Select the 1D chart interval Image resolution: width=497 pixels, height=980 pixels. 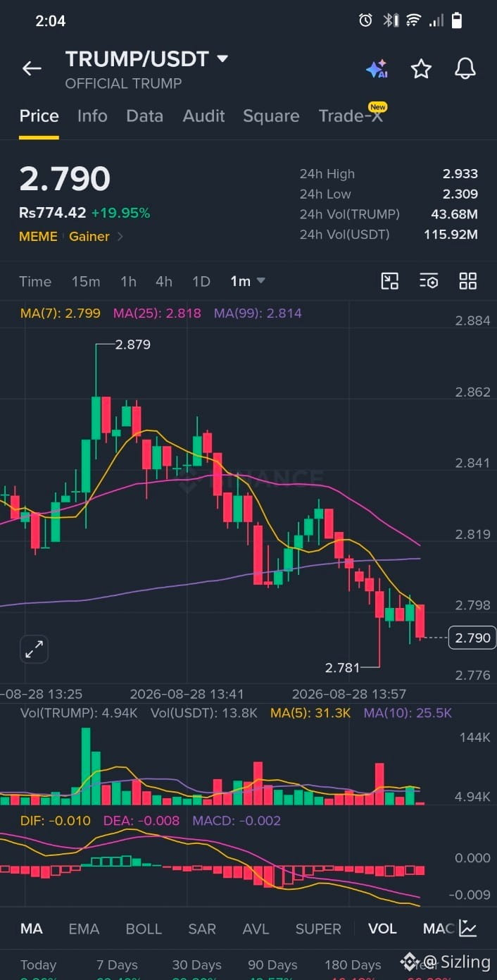pyautogui.click(x=201, y=281)
